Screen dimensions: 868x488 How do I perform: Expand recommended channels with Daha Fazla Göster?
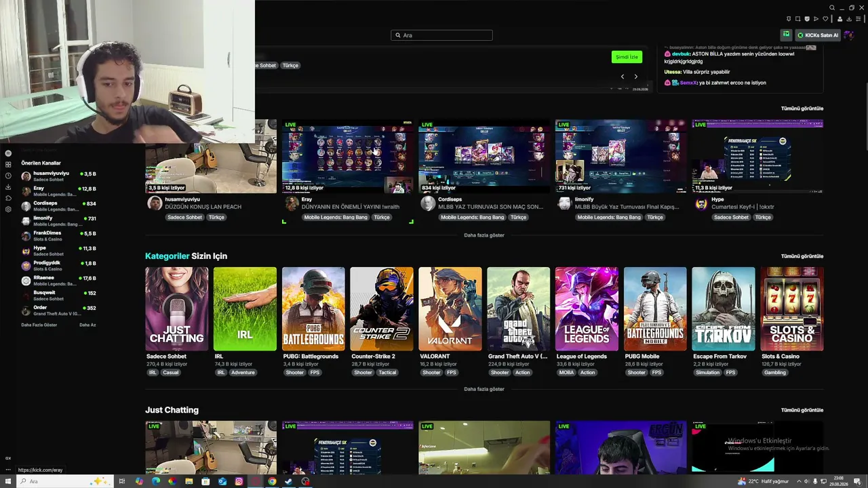(39, 325)
